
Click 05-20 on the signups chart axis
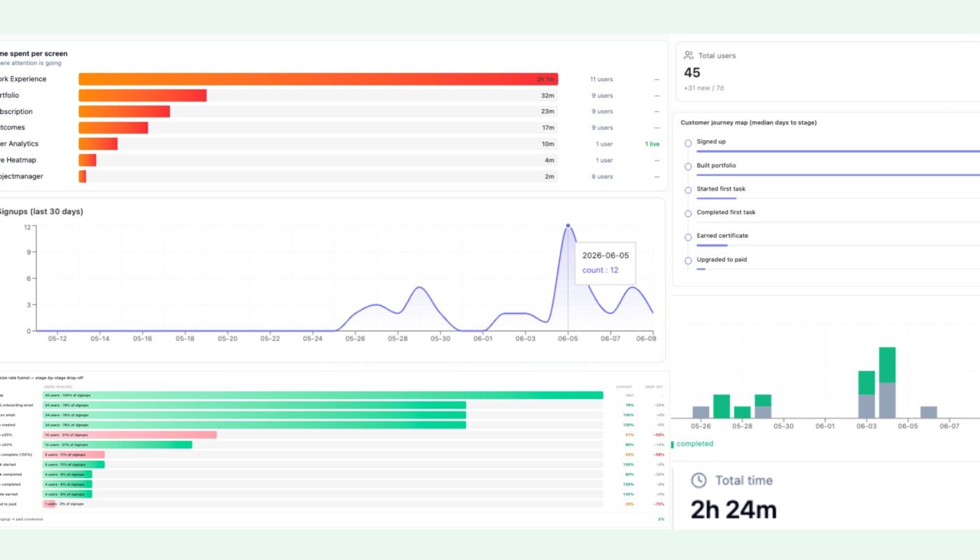click(227, 339)
